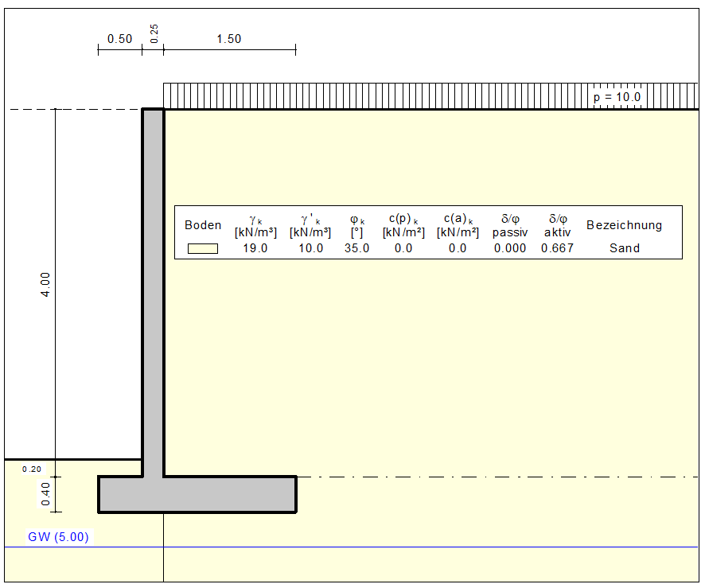This screenshot has width=705, height=588.
Task: Toggle the δ/φ passiv value 0.000
Action: tap(509, 247)
